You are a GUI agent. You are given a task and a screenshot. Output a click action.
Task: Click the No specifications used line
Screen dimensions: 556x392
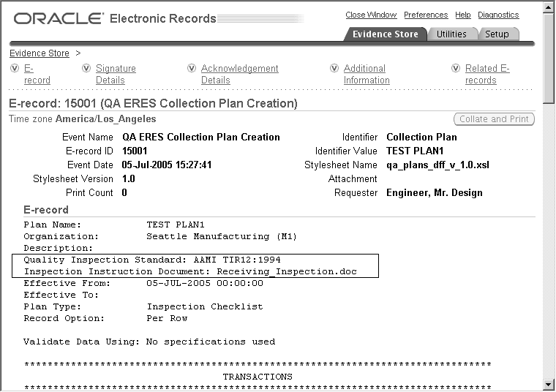[149, 342]
